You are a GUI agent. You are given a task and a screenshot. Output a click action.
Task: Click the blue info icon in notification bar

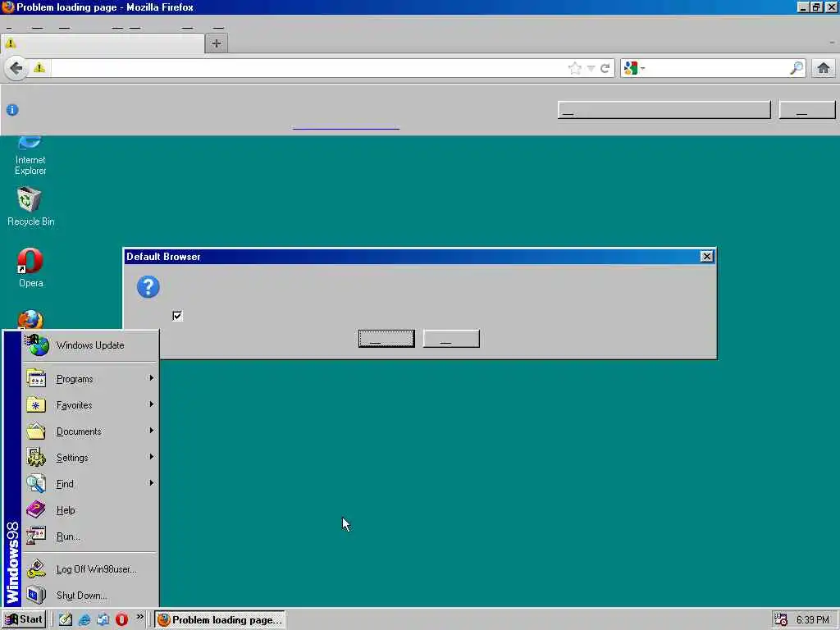tap(12, 110)
